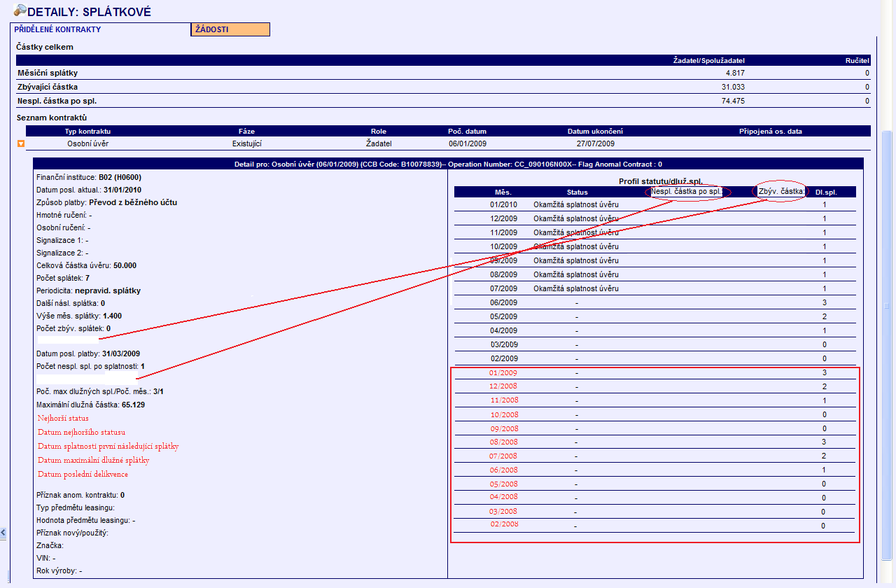The height and width of the screenshot is (588, 896).
Task: Click the Měsíční splátky row label
Action: 48,73
